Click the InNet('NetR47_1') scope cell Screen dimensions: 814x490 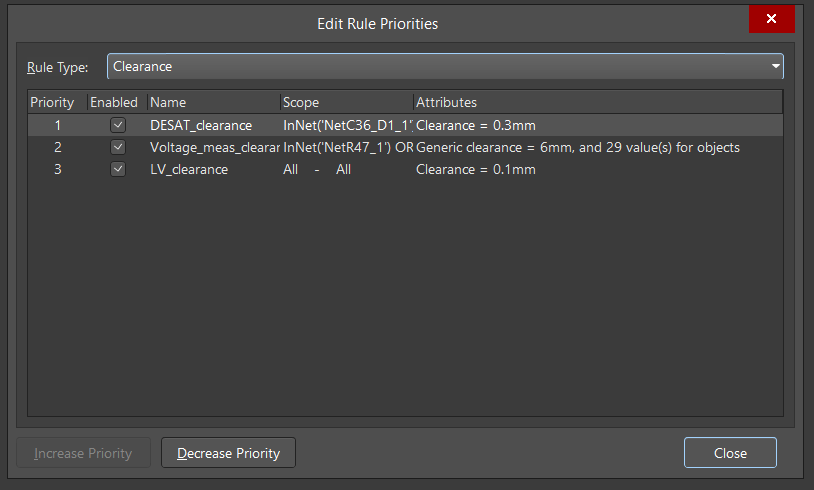tap(347, 147)
